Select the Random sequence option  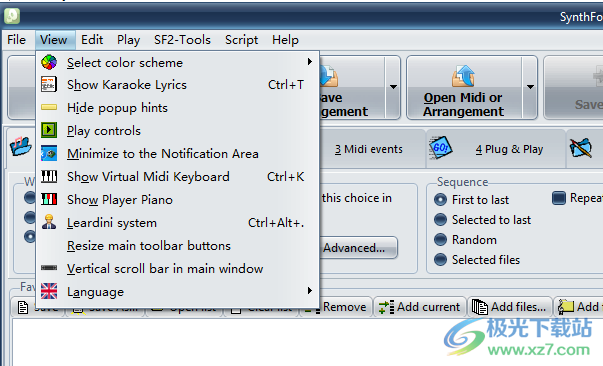[440, 240]
